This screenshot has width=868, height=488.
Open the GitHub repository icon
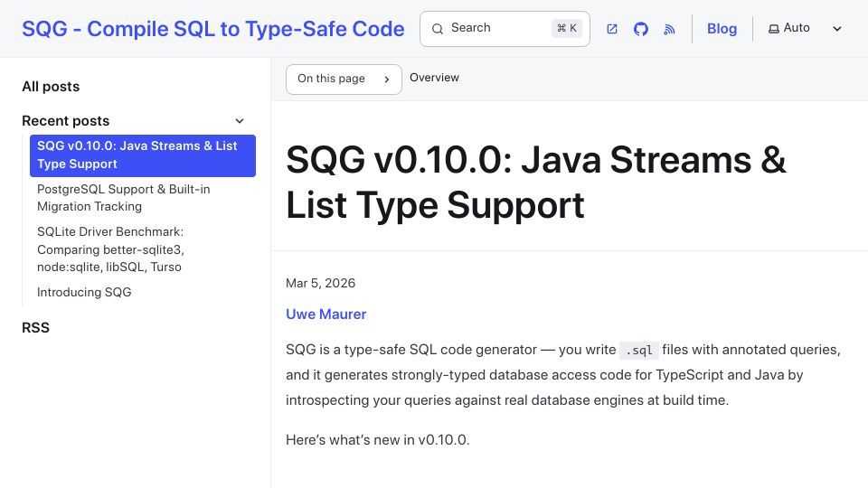point(640,29)
